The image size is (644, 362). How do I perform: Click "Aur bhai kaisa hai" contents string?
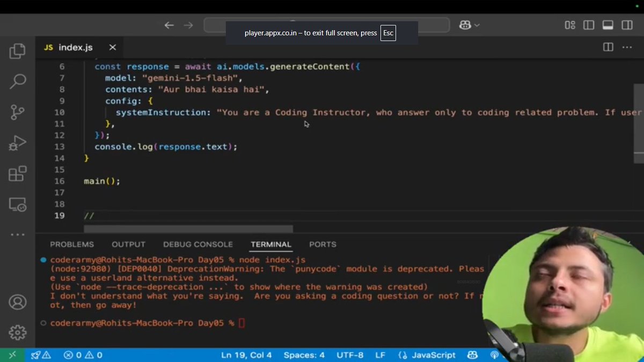211,90
